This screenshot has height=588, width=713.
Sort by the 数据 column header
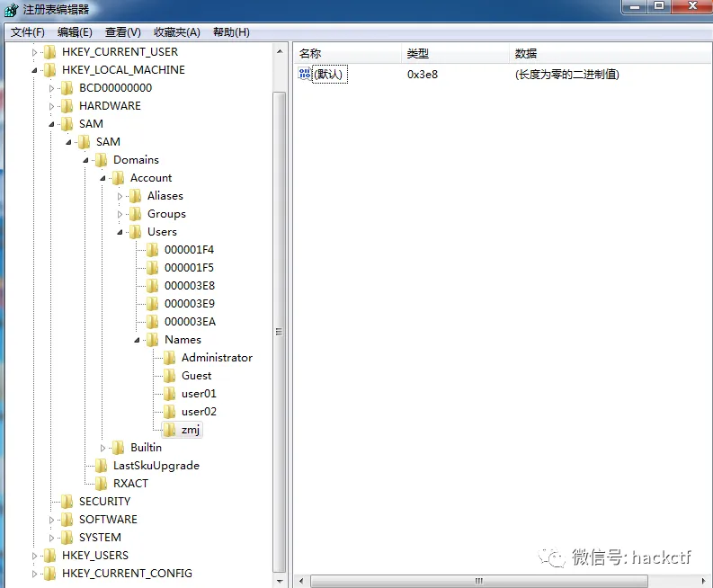click(x=611, y=54)
